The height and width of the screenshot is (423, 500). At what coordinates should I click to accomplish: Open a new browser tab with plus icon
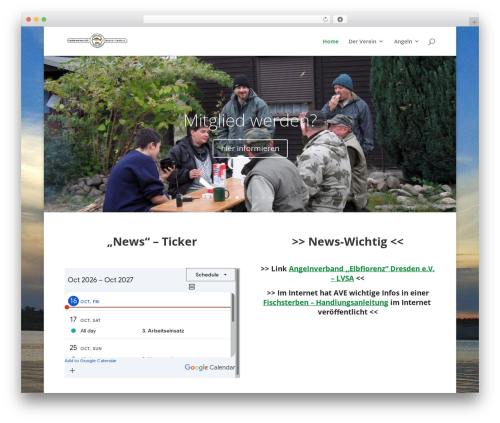pos(474,22)
